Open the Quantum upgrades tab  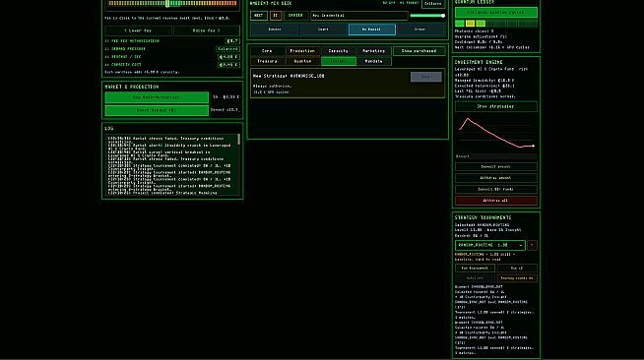click(x=302, y=61)
